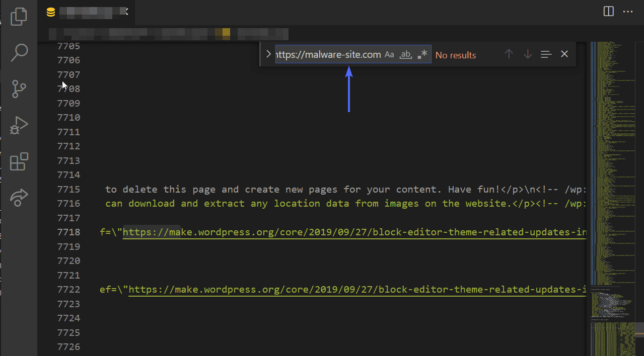This screenshot has height=356, width=644.
Task: Toggle Match Whole Word in the find widget
Action: point(405,54)
